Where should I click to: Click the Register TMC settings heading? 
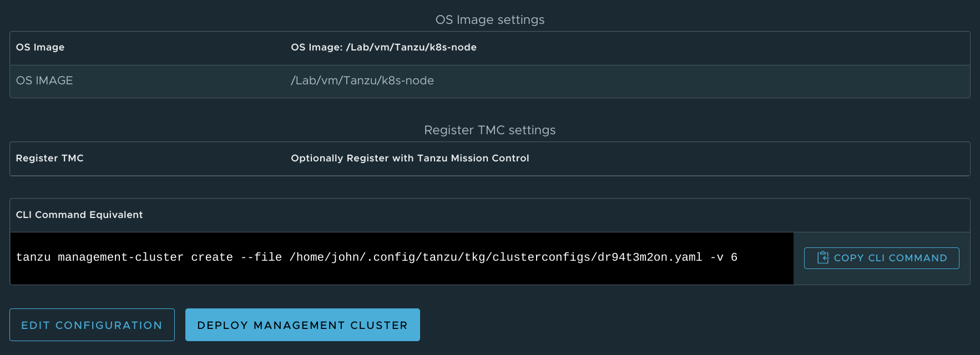click(x=489, y=130)
